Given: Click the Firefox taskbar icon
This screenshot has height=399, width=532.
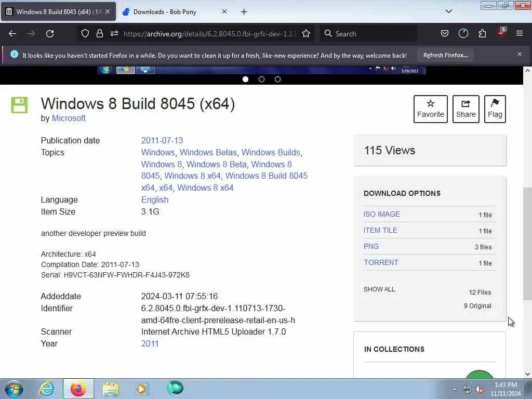Looking at the screenshot, I should pyautogui.click(x=78, y=389).
